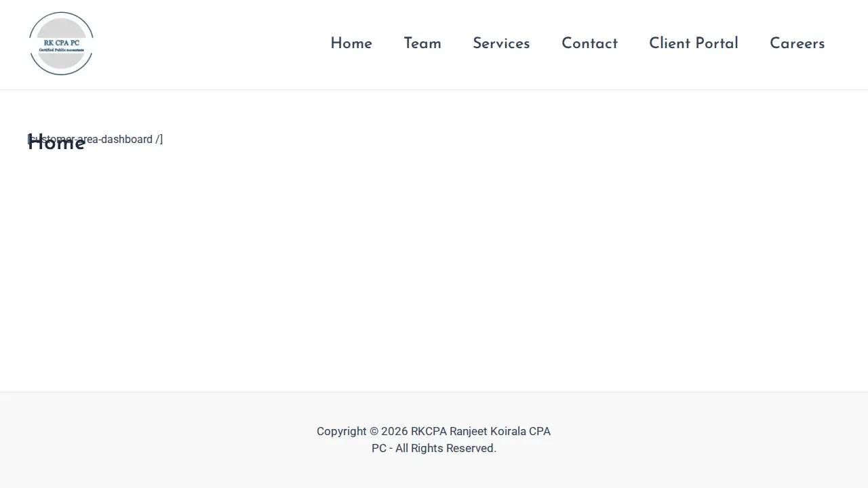Click the copyright notice text in footer
This screenshot has height=488, width=868.
pyautogui.click(x=434, y=439)
